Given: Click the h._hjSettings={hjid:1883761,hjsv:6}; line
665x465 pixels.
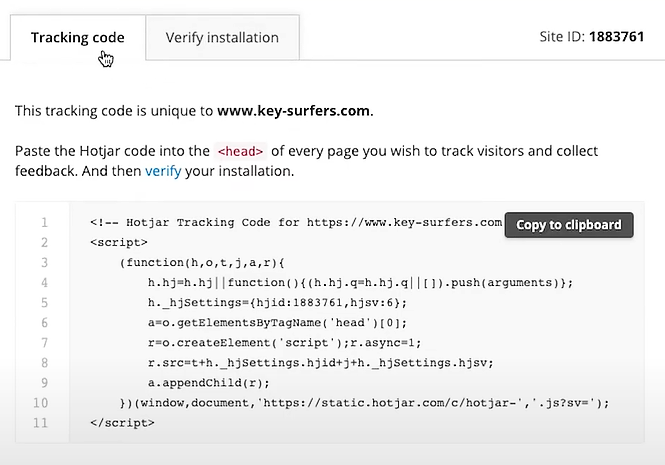Looking at the screenshot, I should coord(277,303).
